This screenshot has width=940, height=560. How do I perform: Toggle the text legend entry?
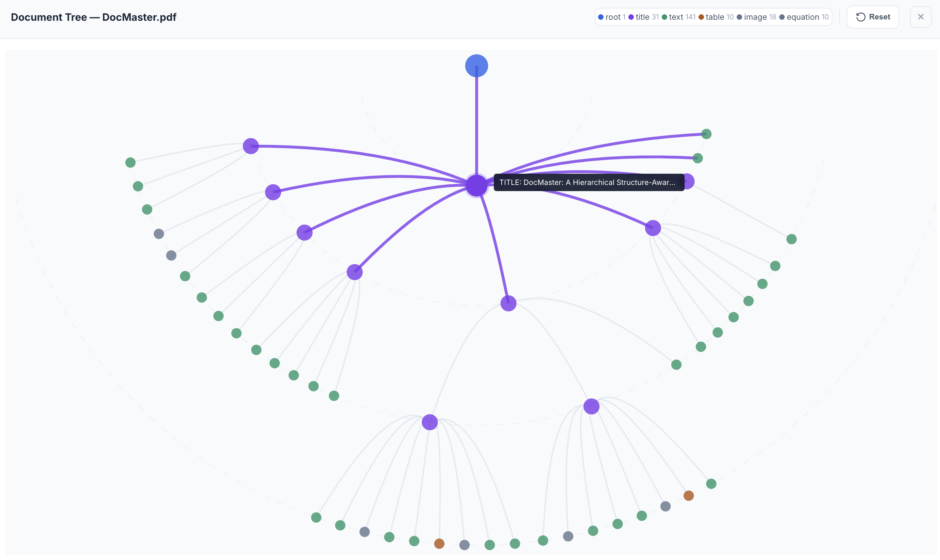(678, 17)
